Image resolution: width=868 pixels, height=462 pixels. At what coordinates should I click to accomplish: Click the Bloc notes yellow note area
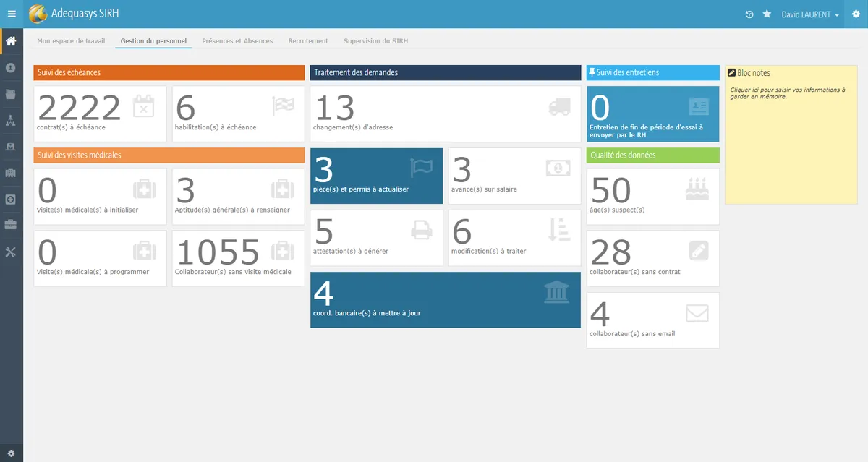(791, 134)
